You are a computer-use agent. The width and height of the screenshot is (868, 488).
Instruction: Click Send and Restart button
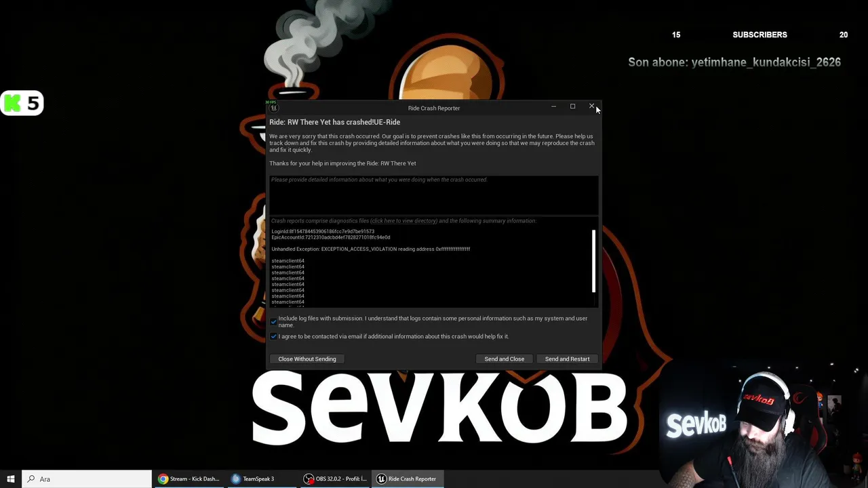pyautogui.click(x=568, y=359)
